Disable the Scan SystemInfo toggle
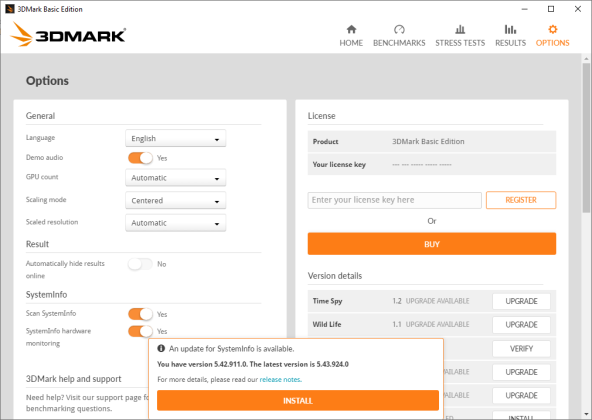The height and width of the screenshot is (420, 592). tap(140, 314)
